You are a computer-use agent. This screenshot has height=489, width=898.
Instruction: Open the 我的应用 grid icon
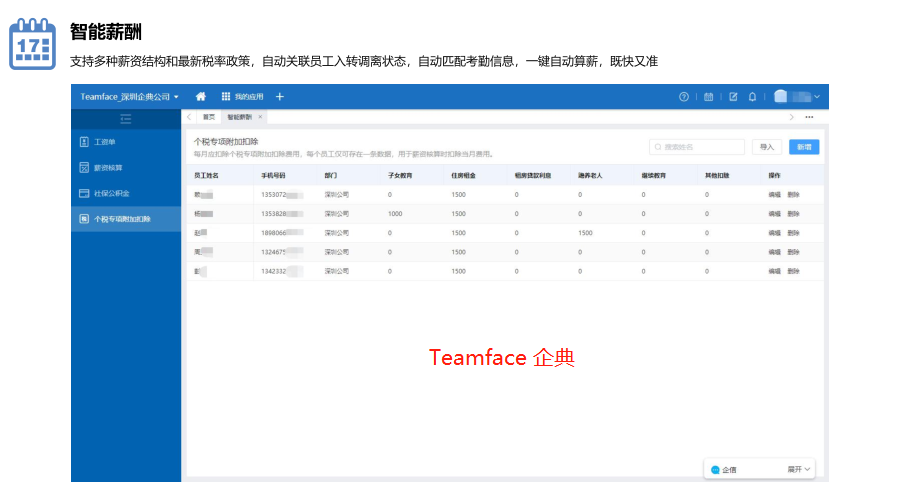click(x=226, y=97)
